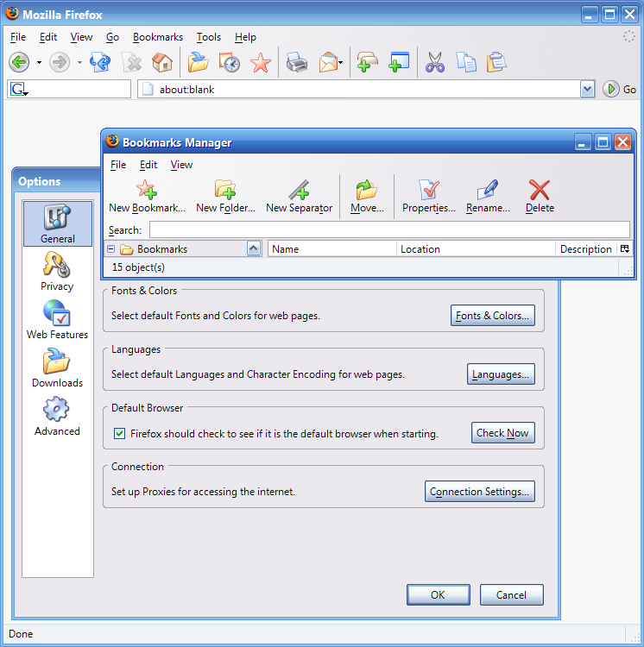Image resolution: width=644 pixels, height=647 pixels.
Task: Select the General options category
Action: pyautogui.click(x=58, y=223)
